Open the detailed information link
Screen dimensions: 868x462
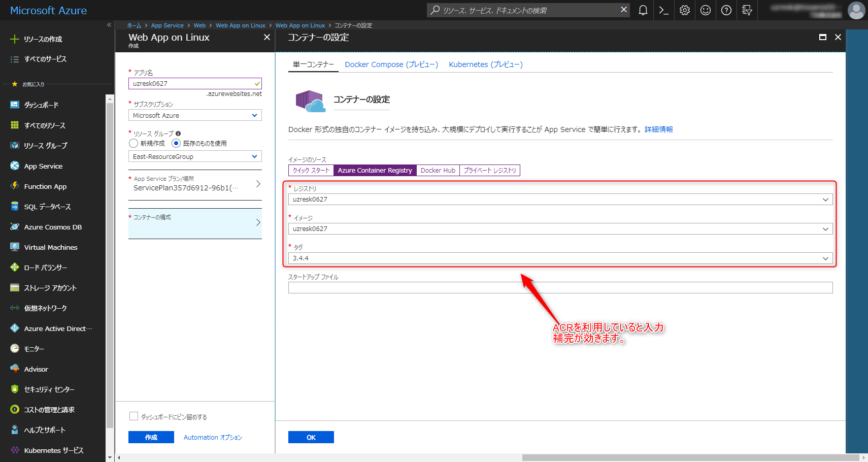[659, 129]
